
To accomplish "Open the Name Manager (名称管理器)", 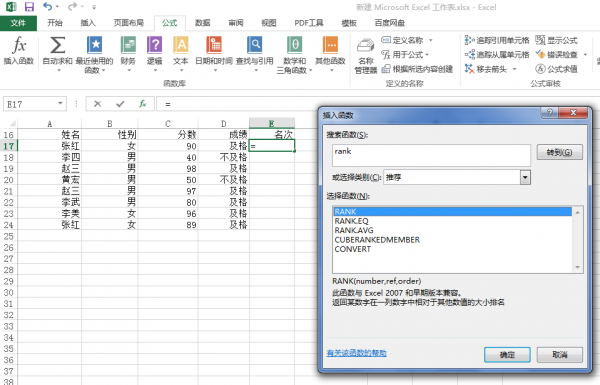I will tap(366, 56).
